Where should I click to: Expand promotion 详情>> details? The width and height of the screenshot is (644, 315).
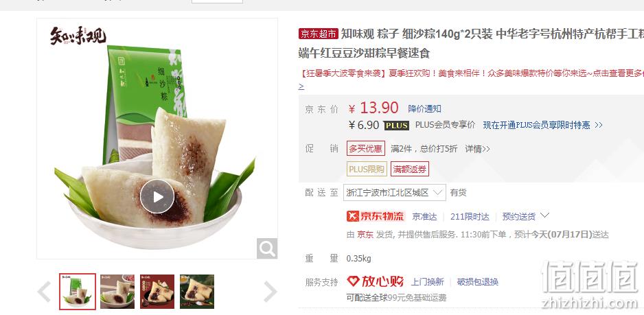pos(477,149)
